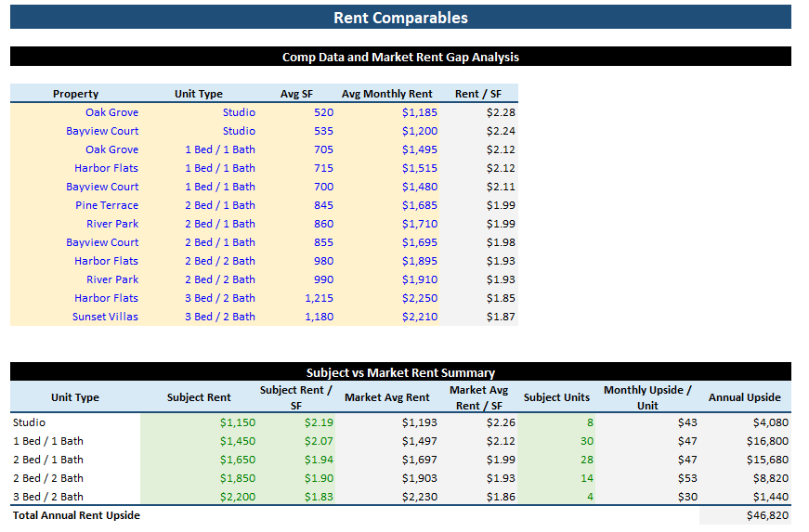Select the Comp Data and Market Rent Gap Analysis header
Screen dimensions: 809x532
point(400,57)
